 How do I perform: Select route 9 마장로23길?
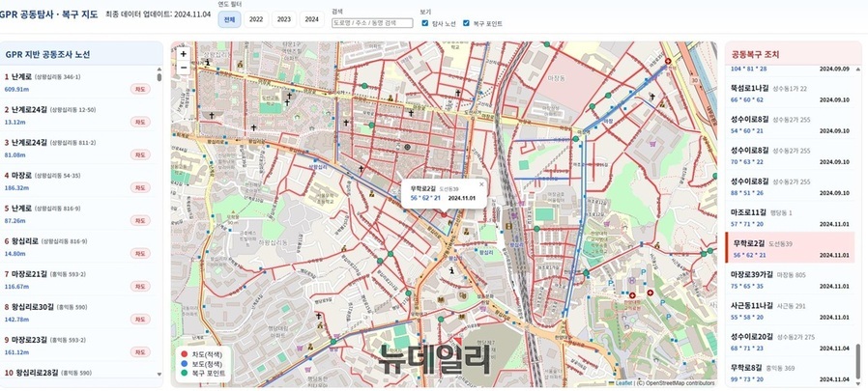[x=78, y=345]
